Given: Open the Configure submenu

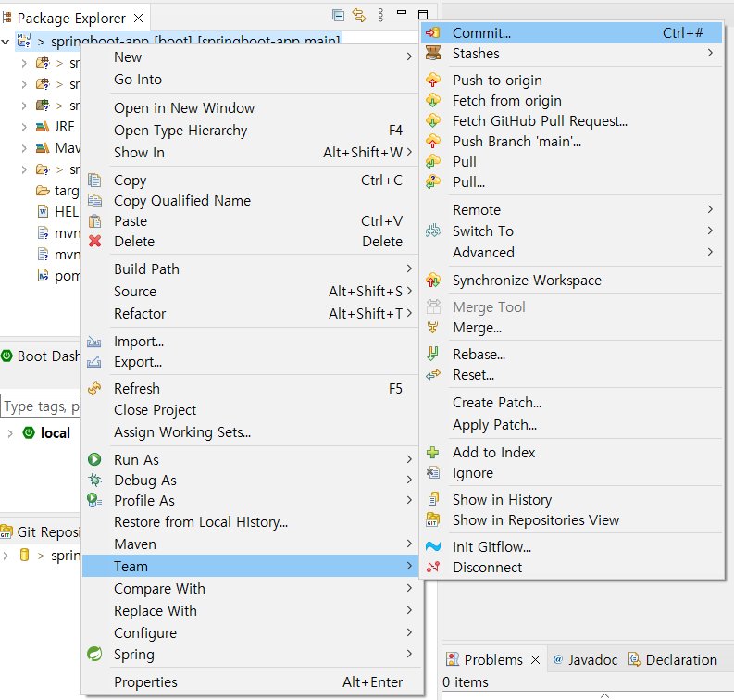Looking at the screenshot, I should [251, 632].
